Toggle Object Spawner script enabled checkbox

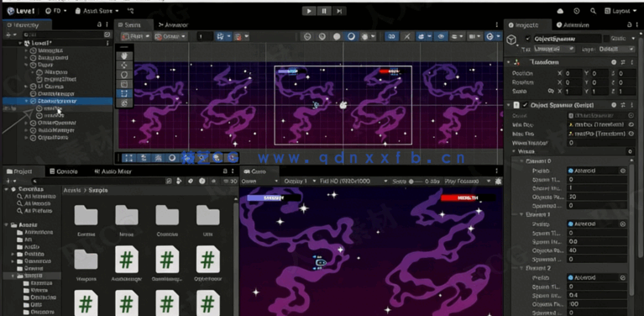click(x=525, y=105)
